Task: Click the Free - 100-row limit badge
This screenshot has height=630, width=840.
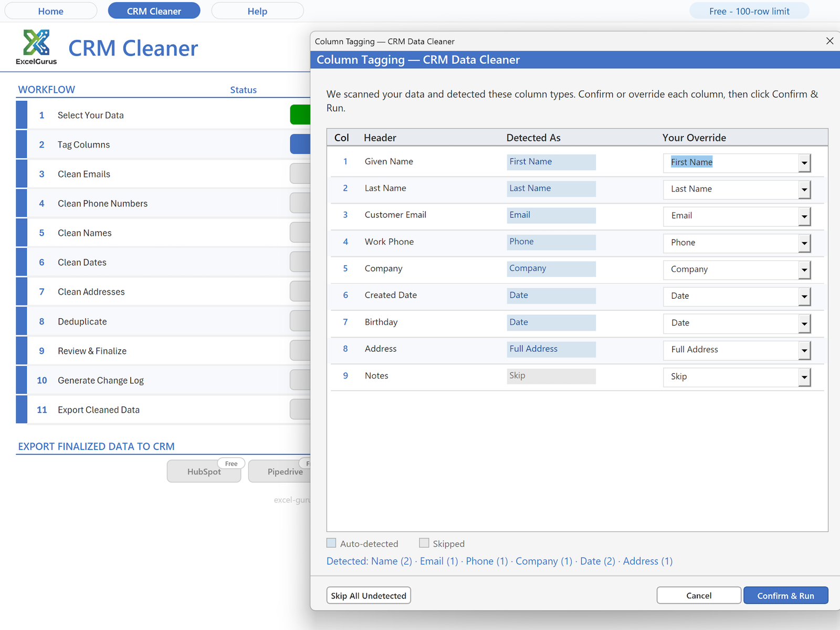Action: [749, 11]
